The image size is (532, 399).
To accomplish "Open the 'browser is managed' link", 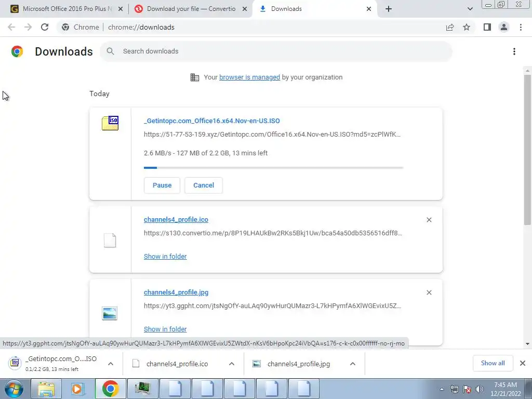I will [x=249, y=77].
